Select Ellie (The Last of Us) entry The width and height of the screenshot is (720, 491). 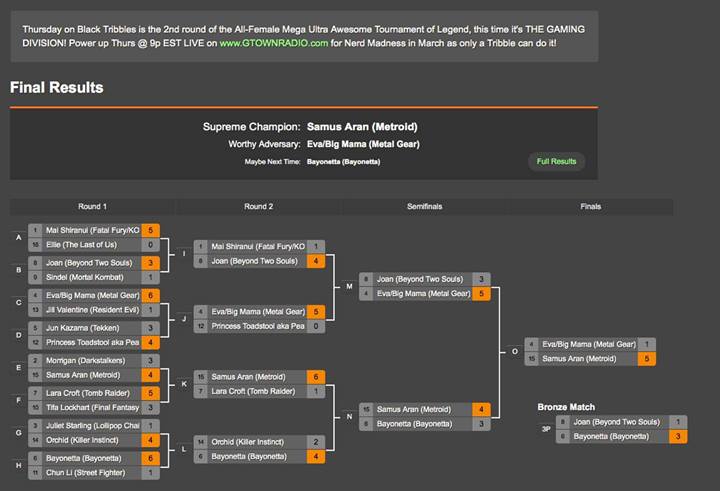point(94,245)
